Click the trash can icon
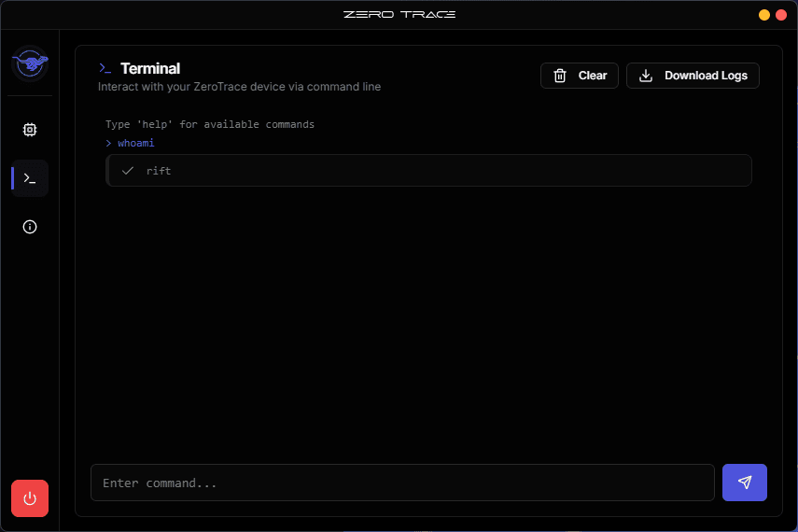The image size is (798, 532). 560,76
